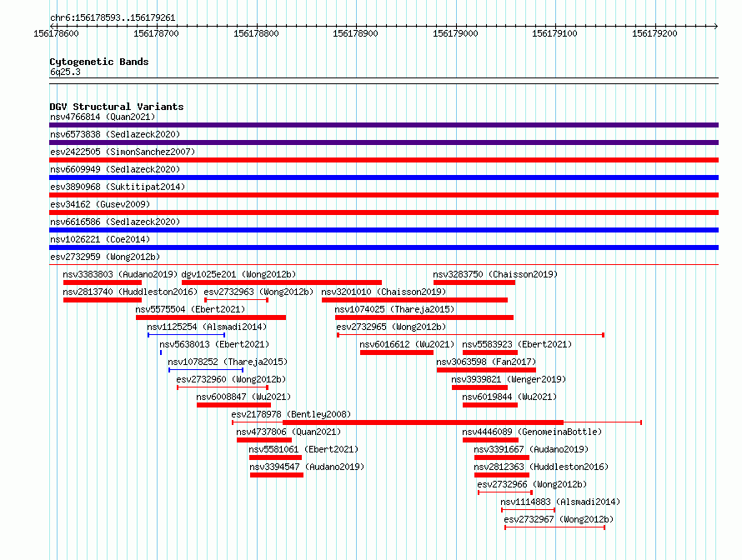Select nsv3939821 (Wenger2019) variant bar
This screenshot has width=742, height=560.
coord(480,387)
